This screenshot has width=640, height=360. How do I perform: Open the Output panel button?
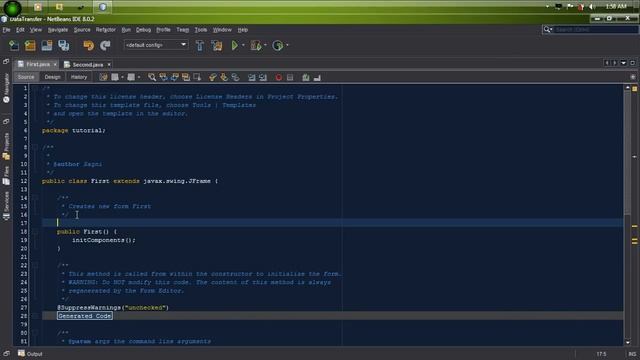pos(30,354)
